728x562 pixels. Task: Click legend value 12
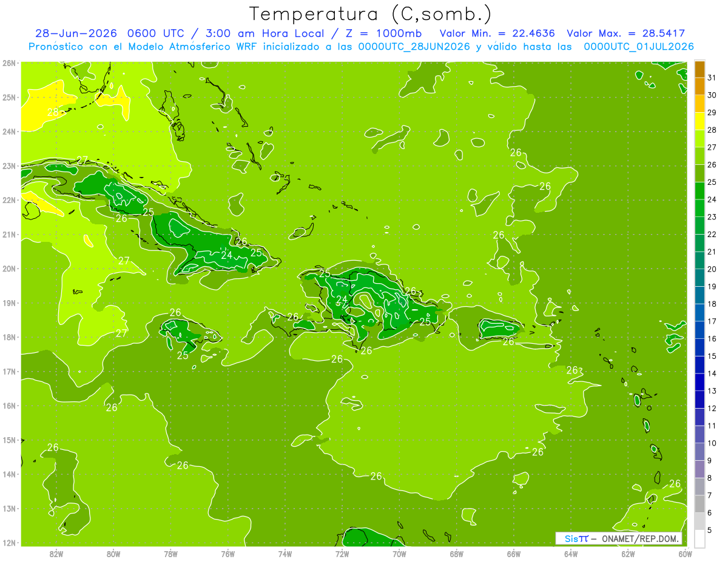pyautogui.click(x=712, y=408)
